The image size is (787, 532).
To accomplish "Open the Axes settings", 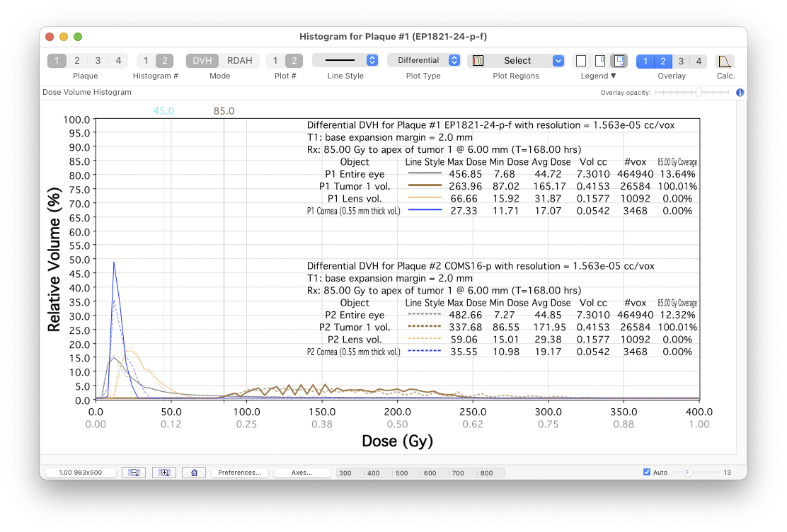I will point(302,472).
